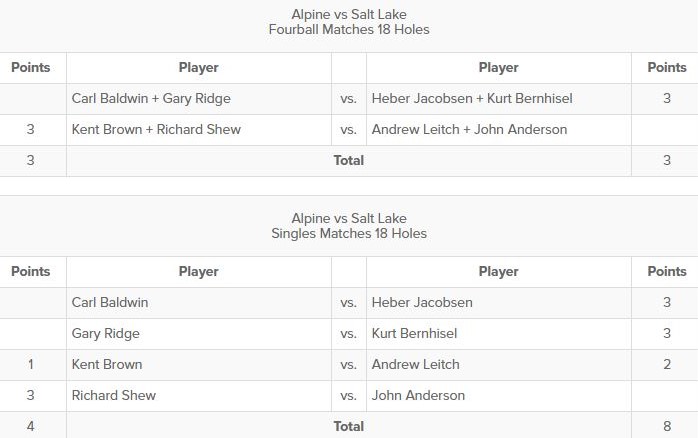Select Richard Shew in Singles matches

pos(114,395)
